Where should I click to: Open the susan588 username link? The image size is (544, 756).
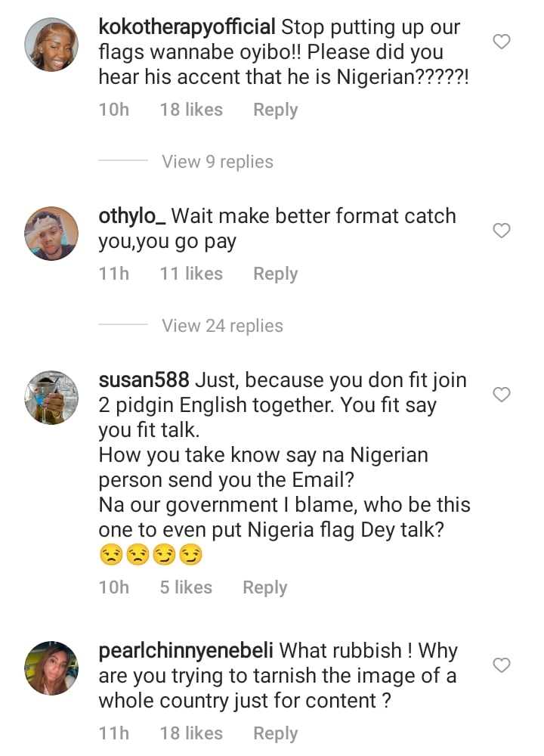coord(147,380)
